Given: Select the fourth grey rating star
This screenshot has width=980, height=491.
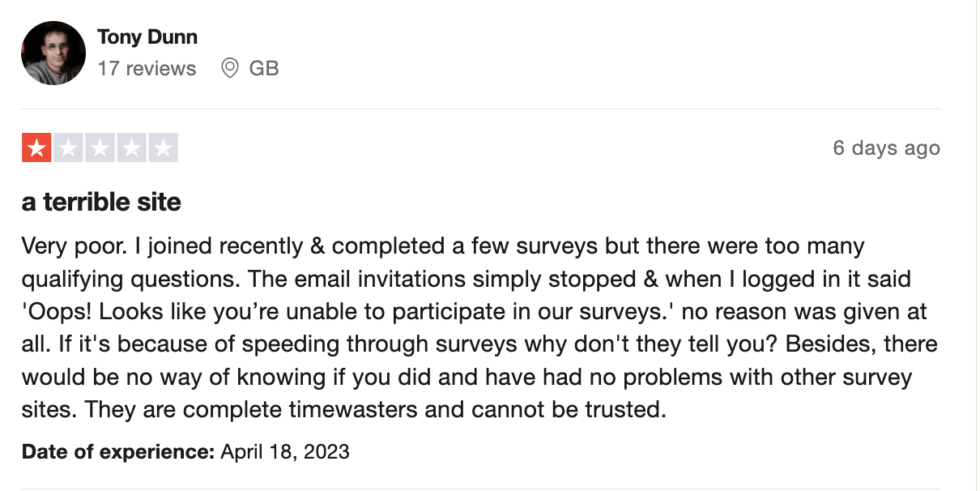Looking at the screenshot, I should pos(132,148).
